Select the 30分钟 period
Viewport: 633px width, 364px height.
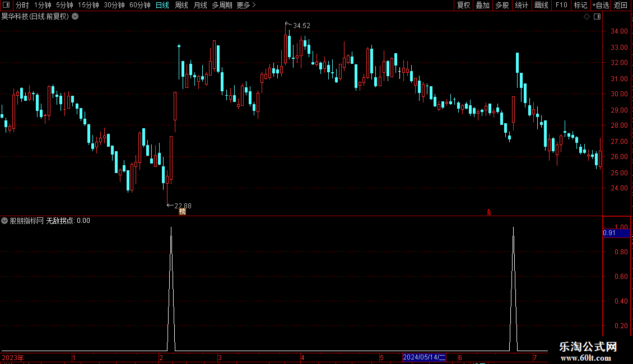pyautogui.click(x=114, y=5)
